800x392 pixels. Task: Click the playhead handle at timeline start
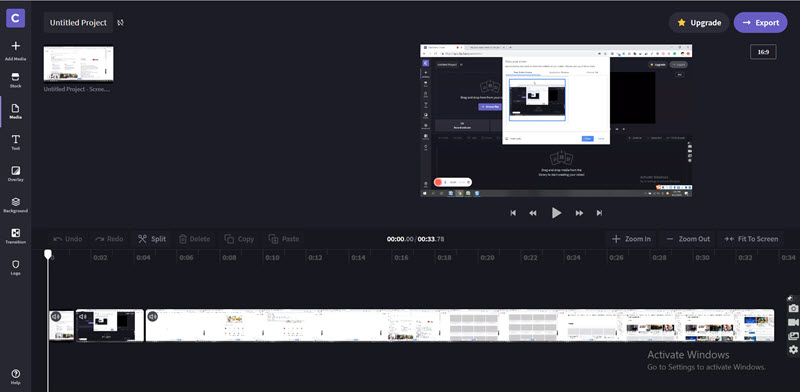pos(48,254)
